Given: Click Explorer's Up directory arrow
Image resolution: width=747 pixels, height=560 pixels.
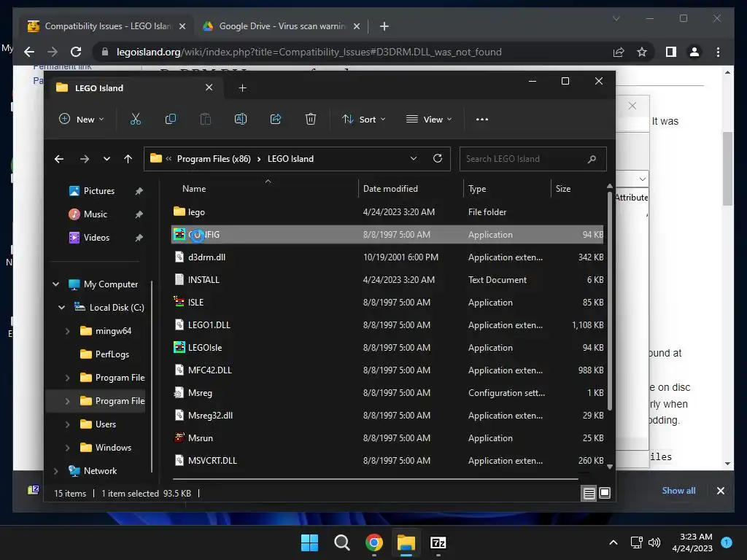Looking at the screenshot, I should pyautogui.click(x=128, y=159).
